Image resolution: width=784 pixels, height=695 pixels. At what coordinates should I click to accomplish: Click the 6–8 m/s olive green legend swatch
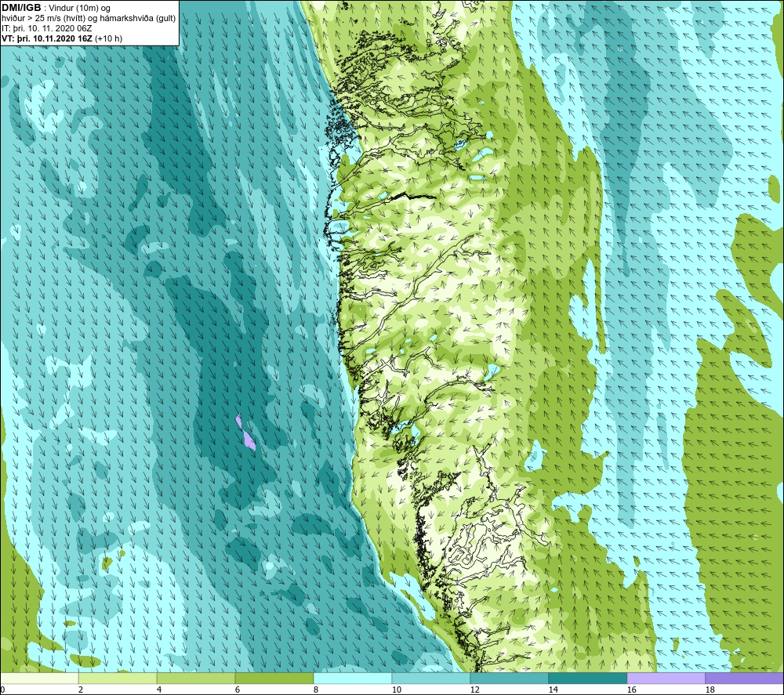[x=274, y=678]
